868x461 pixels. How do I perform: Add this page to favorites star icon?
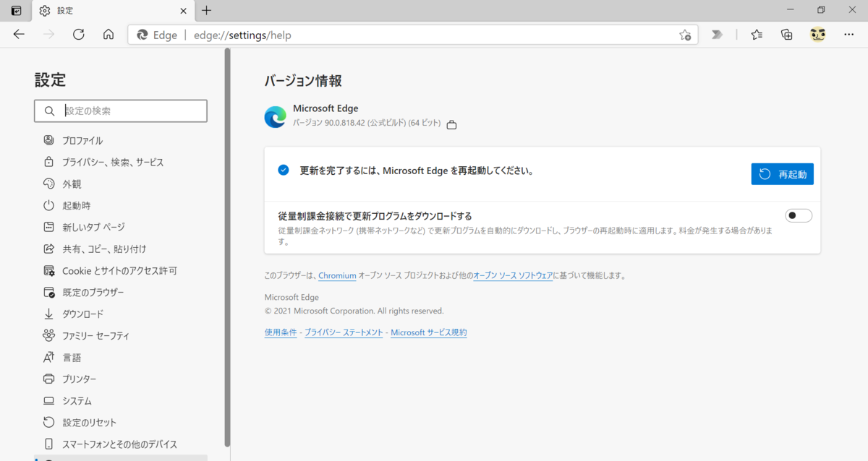click(x=685, y=35)
